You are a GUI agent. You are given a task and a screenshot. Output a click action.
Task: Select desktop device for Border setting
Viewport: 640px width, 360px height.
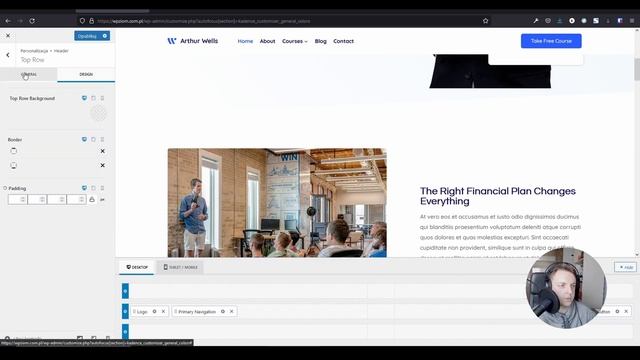(84, 139)
